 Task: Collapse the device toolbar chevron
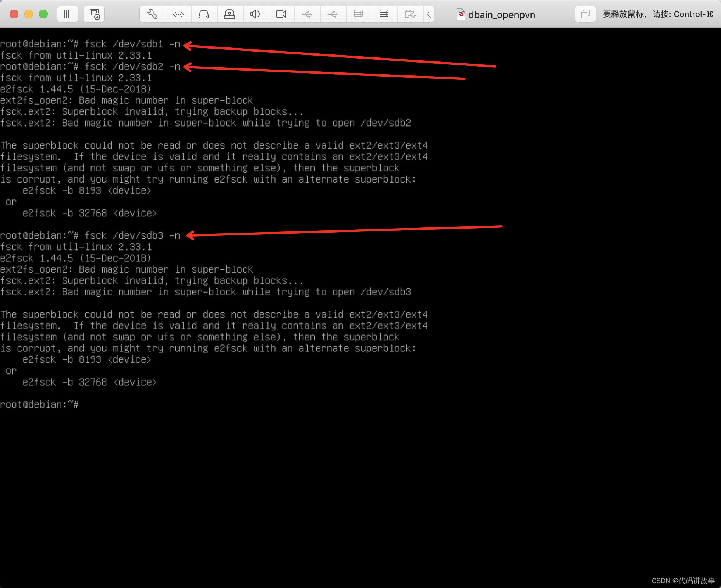[x=429, y=14]
